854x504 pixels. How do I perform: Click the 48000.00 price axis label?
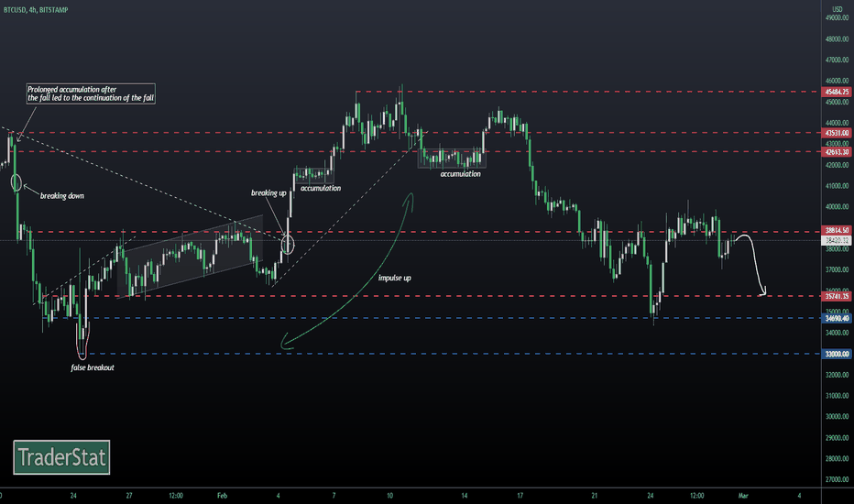[x=838, y=39]
